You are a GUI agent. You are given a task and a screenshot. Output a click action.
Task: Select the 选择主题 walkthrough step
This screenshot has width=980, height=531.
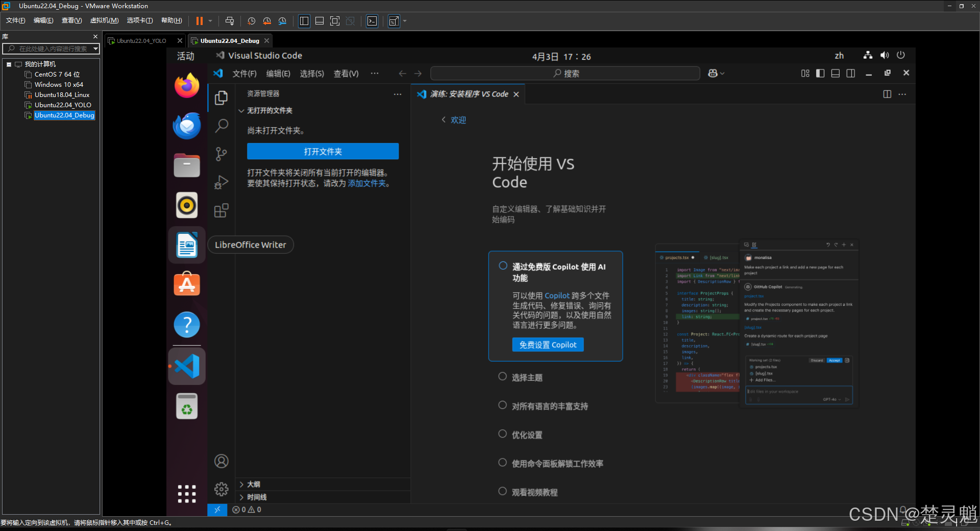click(x=527, y=377)
